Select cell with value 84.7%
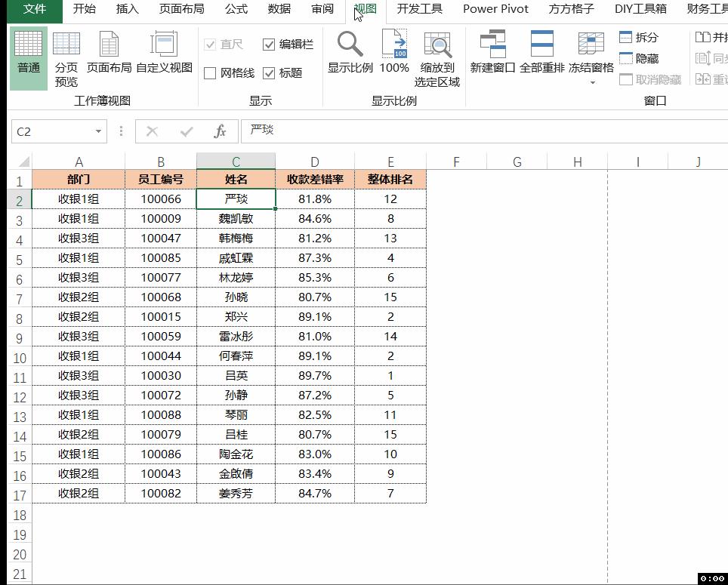The height and width of the screenshot is (585, 728). [x=315, y=494]
